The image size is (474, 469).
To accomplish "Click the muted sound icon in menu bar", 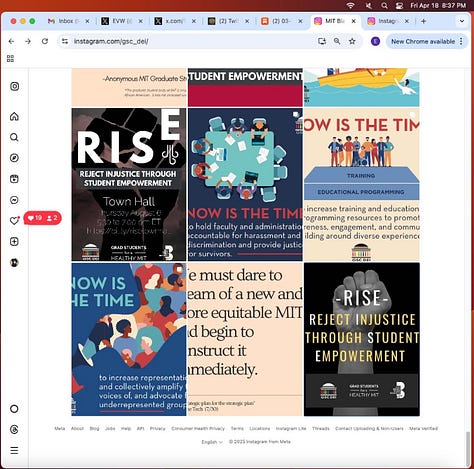I will pyautogui.click(x=368, y=5).
